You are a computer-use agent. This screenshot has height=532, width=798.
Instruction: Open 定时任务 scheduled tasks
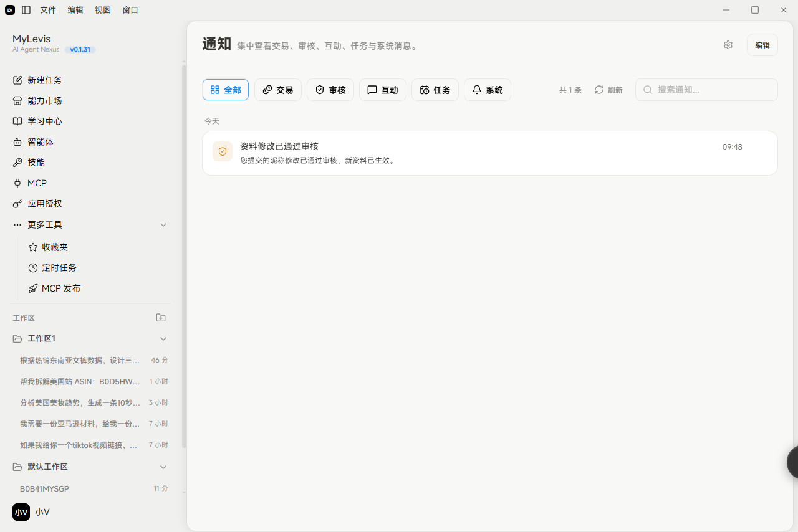pyautogui.click(x=99, y=268)
